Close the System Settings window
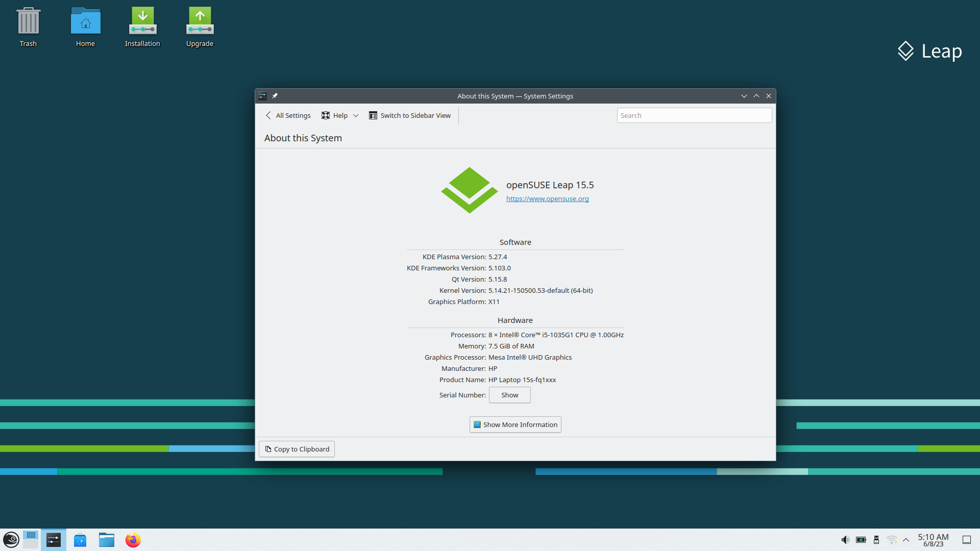The image size is (980, 551). pyautogui.click(x=769, y=96)
